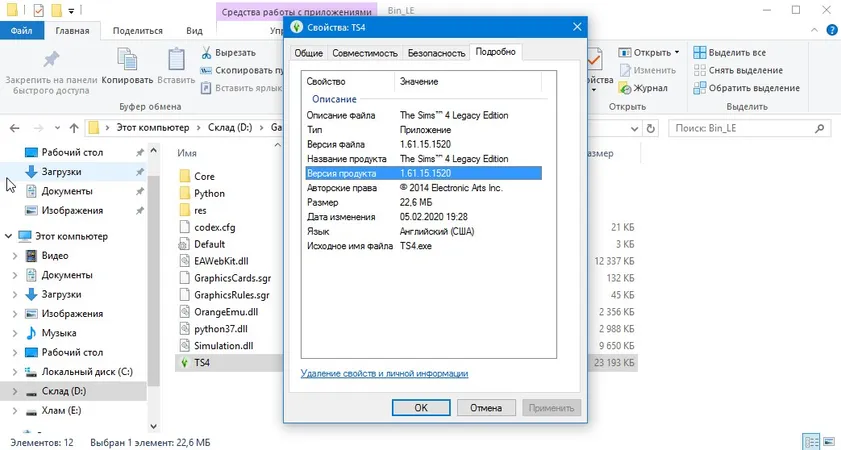Click the quick access toolbar properties checkmark icon

click(39, 10)
